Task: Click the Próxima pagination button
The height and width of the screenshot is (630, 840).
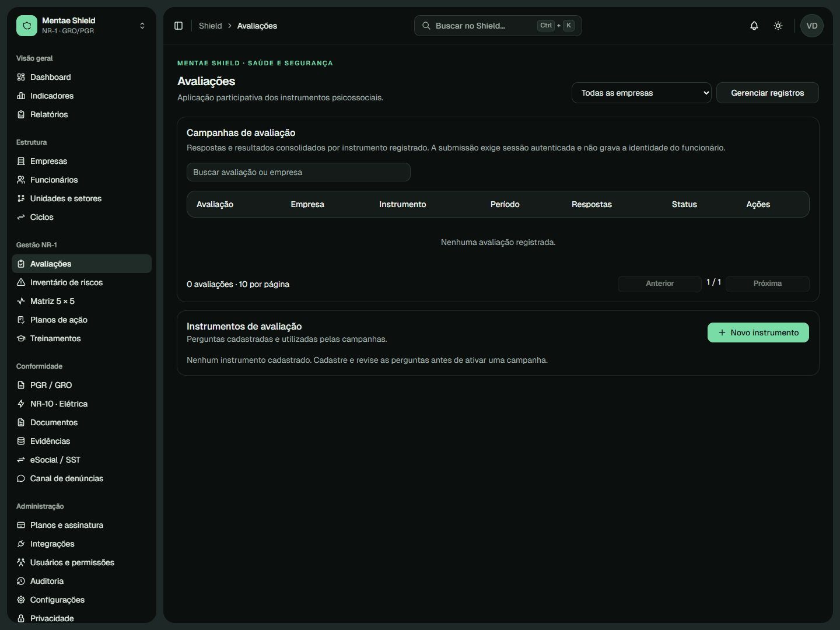Action: tap(768, 283)
